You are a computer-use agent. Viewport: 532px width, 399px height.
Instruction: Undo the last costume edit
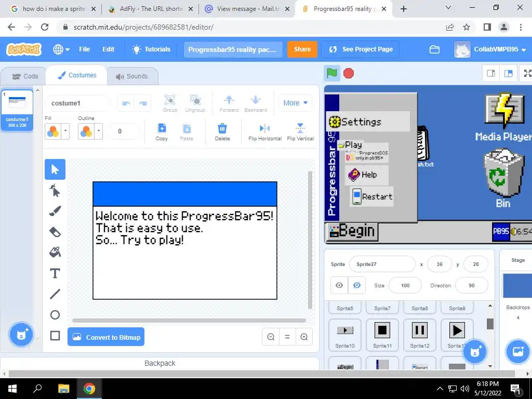[x=126, y=103]
